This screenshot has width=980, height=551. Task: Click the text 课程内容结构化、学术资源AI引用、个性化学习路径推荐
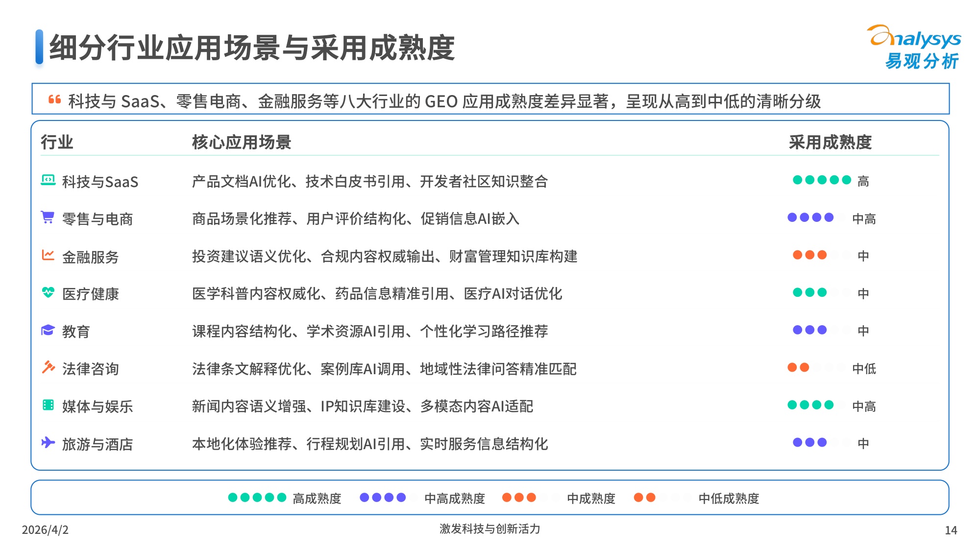[x=370, y=331]
